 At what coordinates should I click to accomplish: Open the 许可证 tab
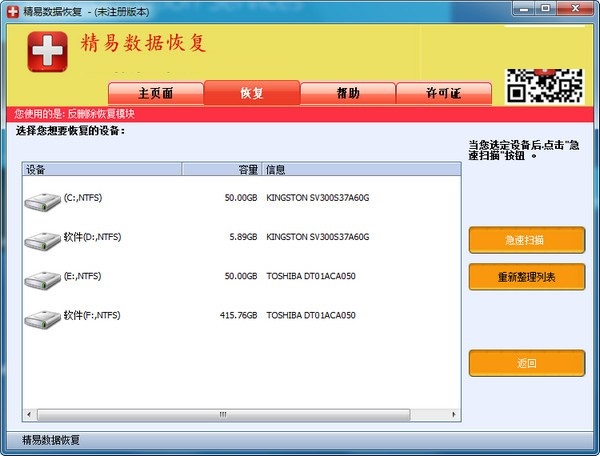[x=444, y=93]
